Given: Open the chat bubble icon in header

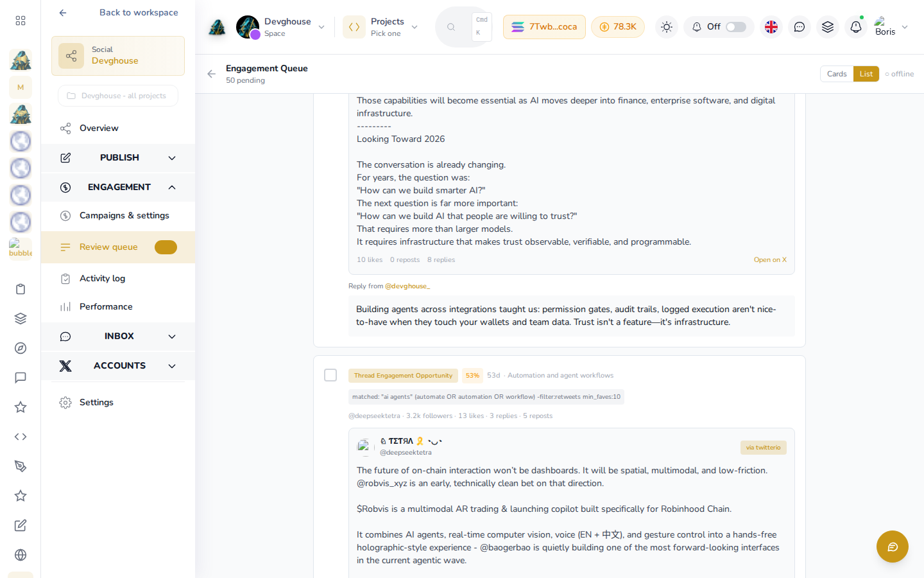Looking at the screenshot, I should pyautogui.click(x=800, y=27).
